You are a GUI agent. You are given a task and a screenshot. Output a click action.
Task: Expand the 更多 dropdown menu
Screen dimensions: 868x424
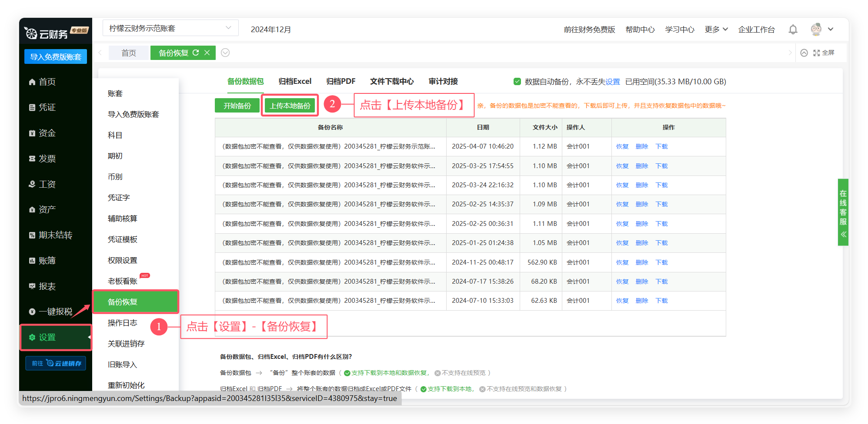tap(716, 29)
